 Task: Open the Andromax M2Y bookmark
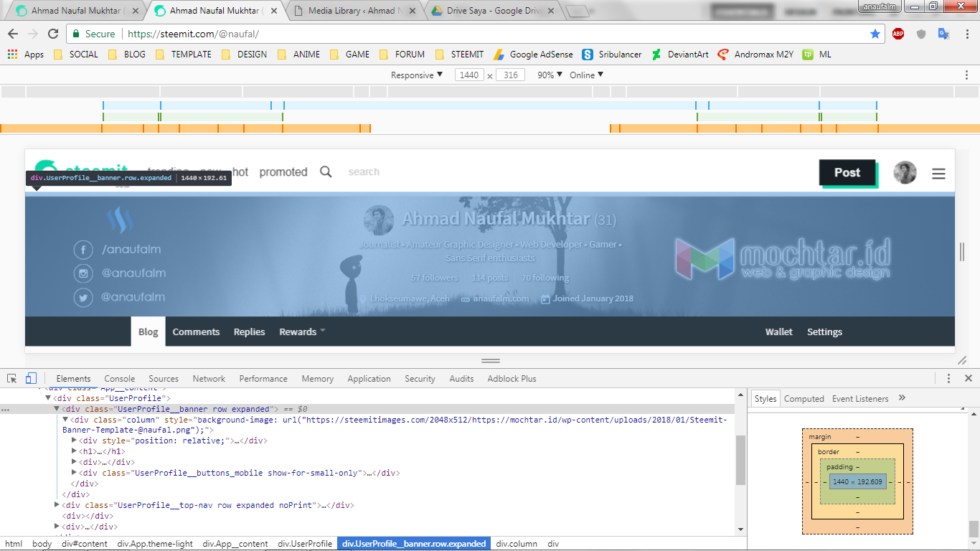755,55
